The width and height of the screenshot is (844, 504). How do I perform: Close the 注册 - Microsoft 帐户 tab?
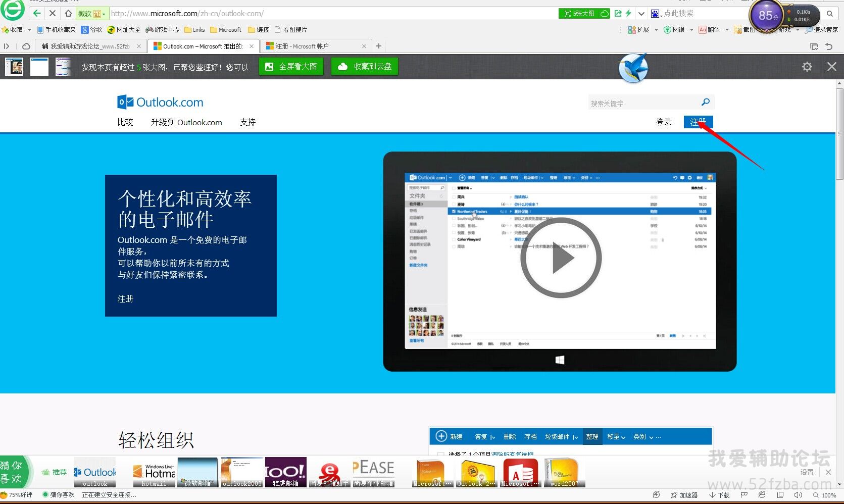click(x=364, y=46)
